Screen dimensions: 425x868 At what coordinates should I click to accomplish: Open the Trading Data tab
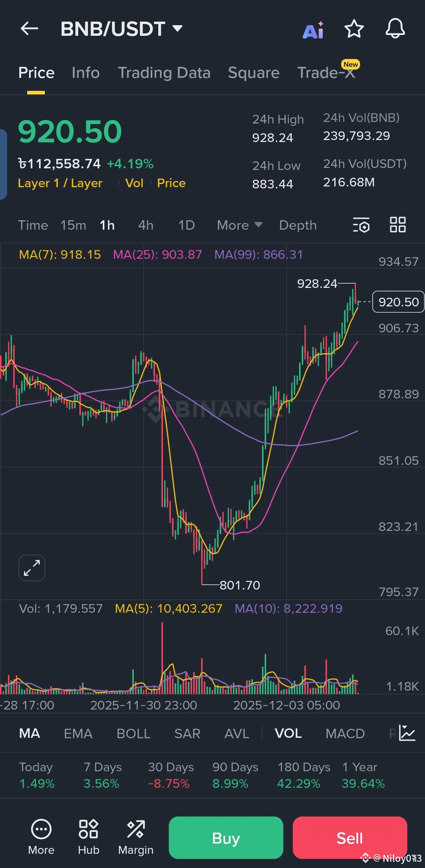coord(164,73)
